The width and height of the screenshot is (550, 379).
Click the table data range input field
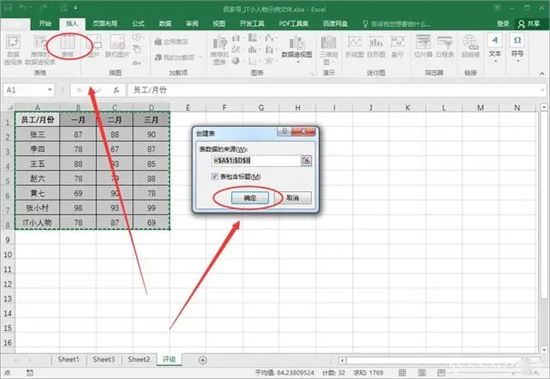pos(256,161)
